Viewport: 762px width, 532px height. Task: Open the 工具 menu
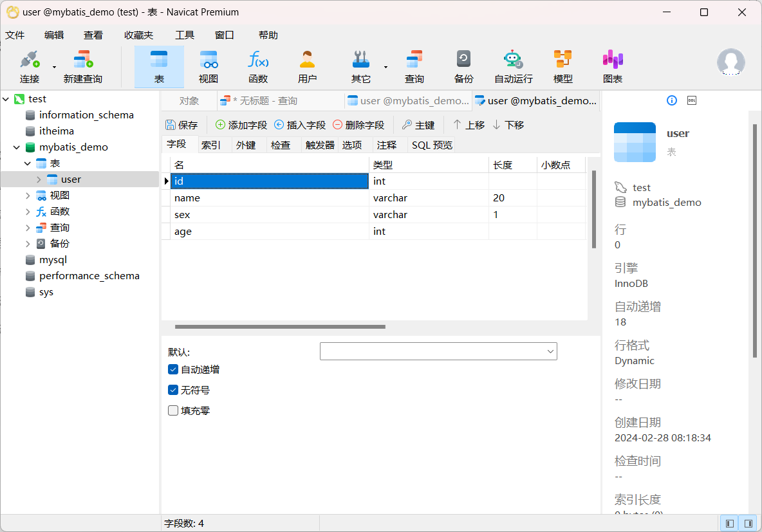pyautogui.click(x=185, y=35)
